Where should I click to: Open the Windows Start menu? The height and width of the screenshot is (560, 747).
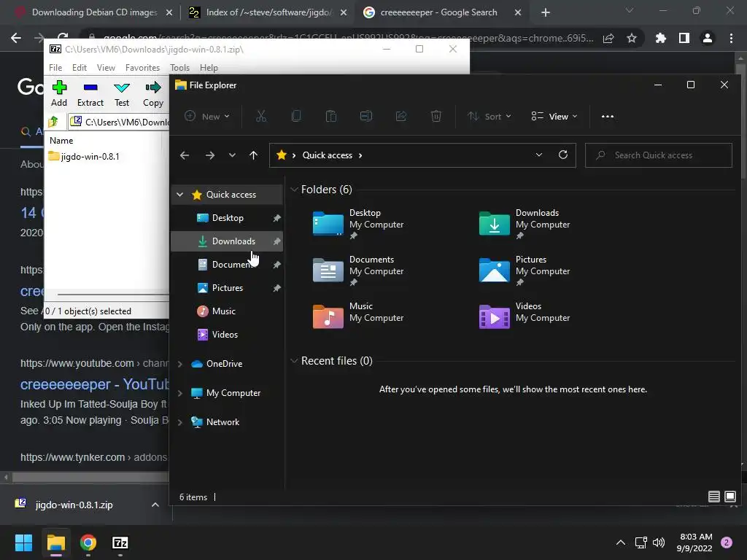click(23, 542)
